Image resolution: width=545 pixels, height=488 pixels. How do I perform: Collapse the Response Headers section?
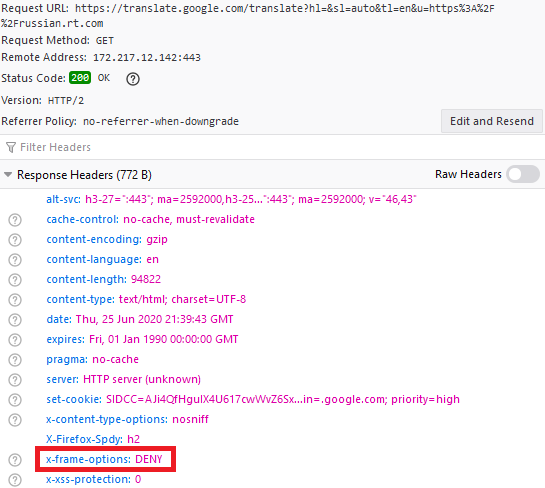(x=8, y=174)
